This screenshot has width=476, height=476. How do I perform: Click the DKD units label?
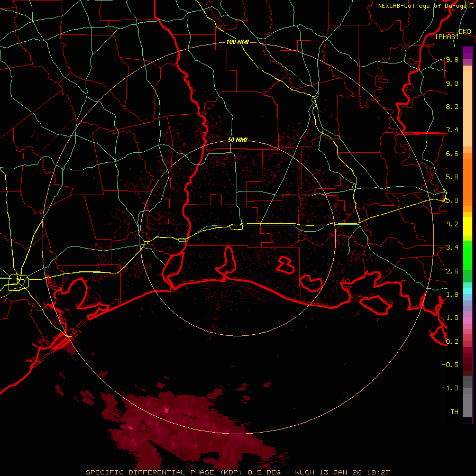[x=465, y=32]
